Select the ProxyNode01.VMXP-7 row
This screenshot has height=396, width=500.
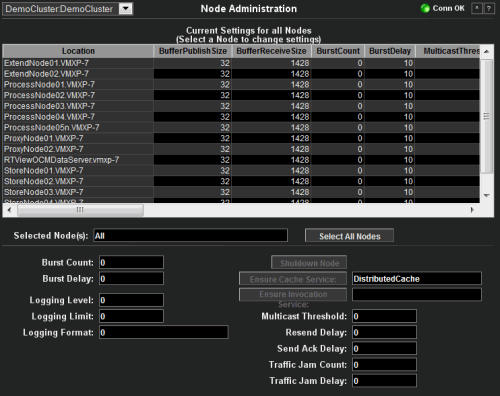click(241, 138)
